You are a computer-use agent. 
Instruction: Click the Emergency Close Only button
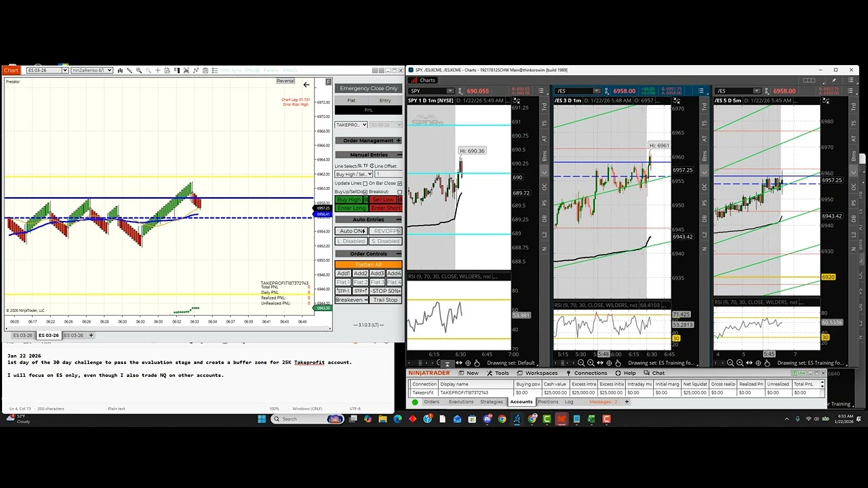coord(369,88)
